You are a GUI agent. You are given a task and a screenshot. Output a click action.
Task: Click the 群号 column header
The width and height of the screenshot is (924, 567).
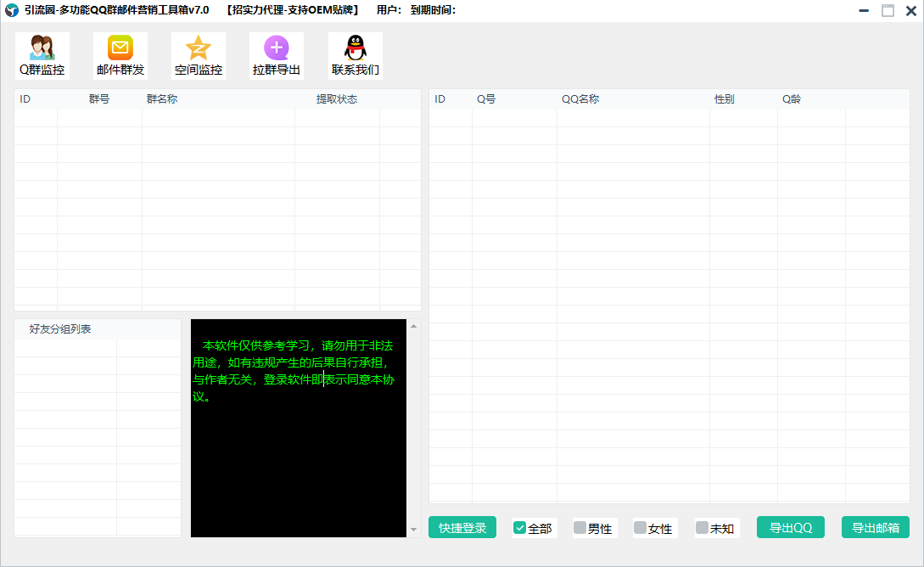click(x=99, y=99)
